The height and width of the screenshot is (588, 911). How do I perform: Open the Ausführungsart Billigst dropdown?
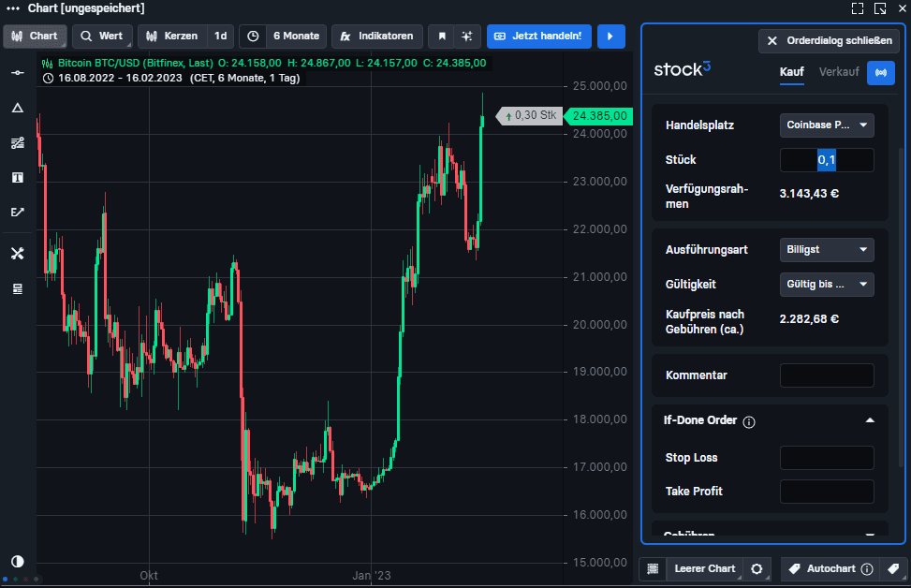(827, 249)
